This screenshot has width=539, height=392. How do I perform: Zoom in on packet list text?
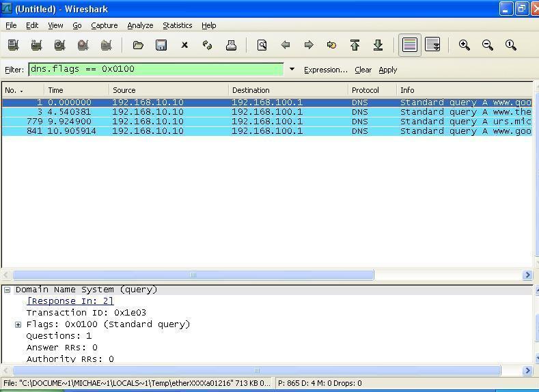tap(465, 45)
